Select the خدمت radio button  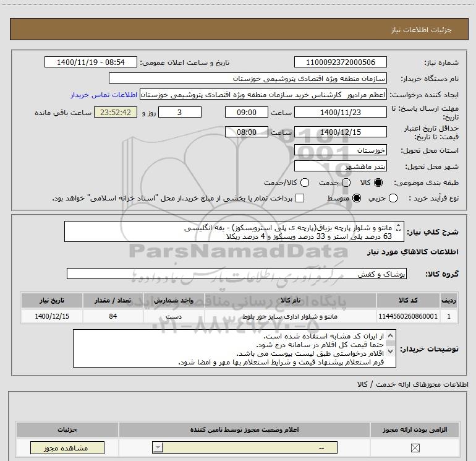click(346, 183)
